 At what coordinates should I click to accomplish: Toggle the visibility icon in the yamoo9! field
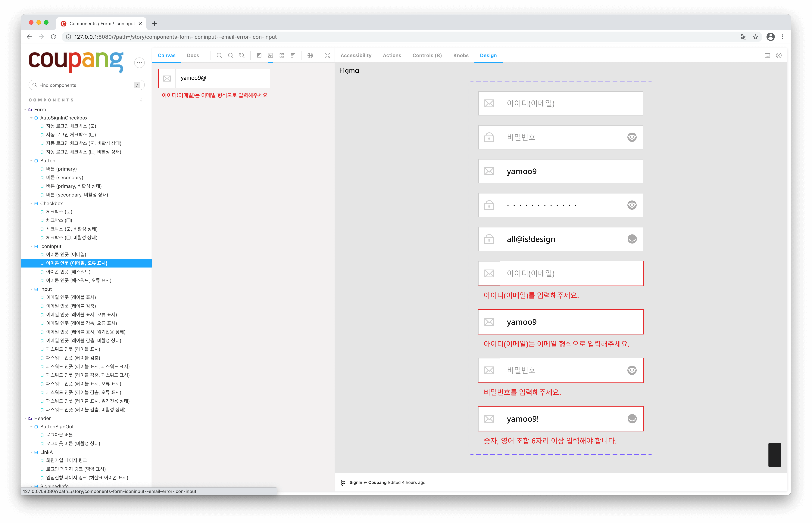point(632,419)
